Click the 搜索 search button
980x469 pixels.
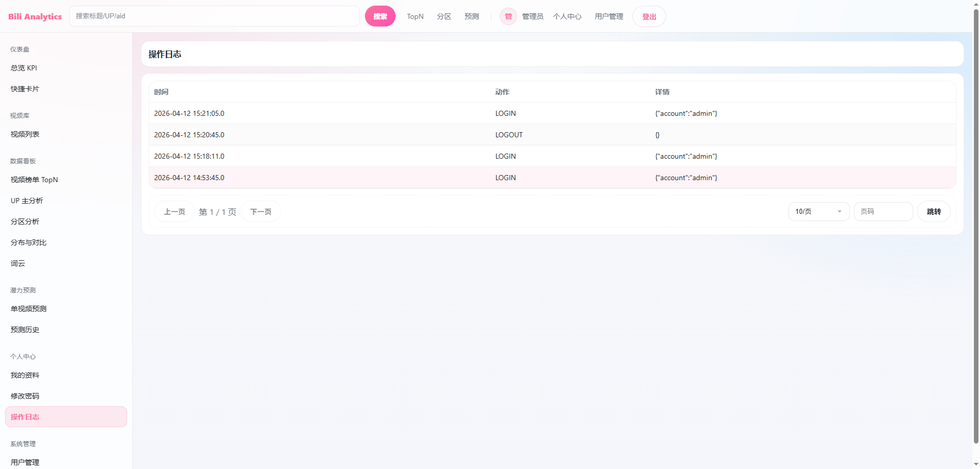coord(380,16)
